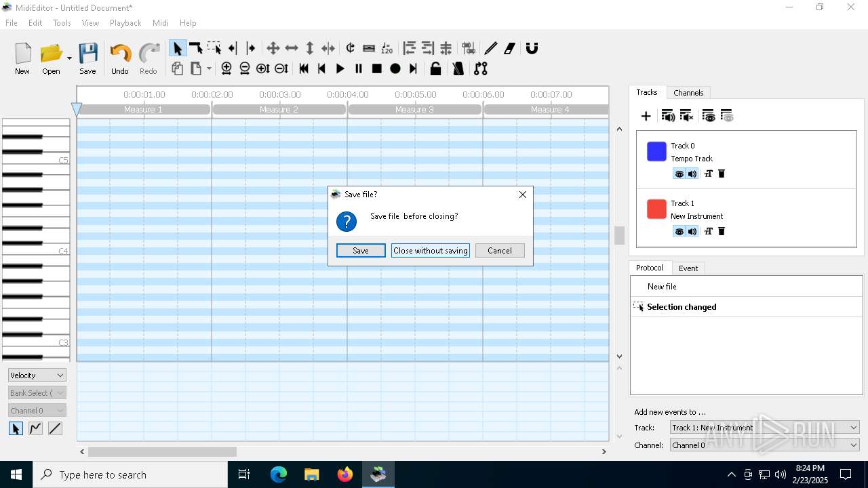Viewport: 868px width, 488px height.
Task: Toggle the metronome icon
Action: point(458,68)
